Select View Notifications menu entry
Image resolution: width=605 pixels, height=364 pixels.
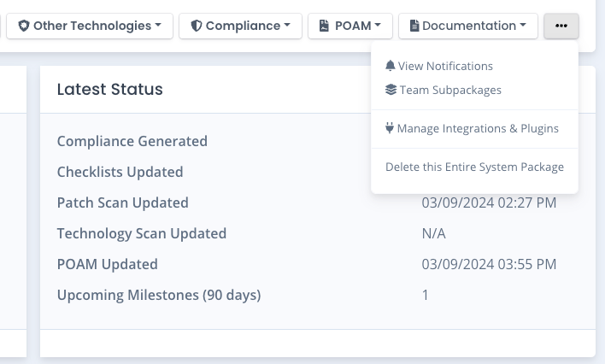pos(439,66)
